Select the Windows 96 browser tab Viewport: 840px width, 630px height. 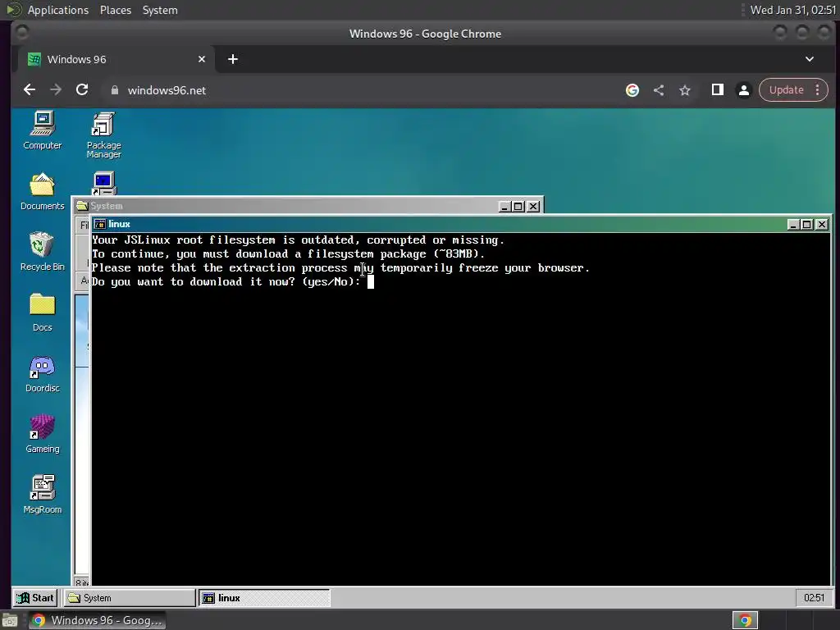click(116, 59)
